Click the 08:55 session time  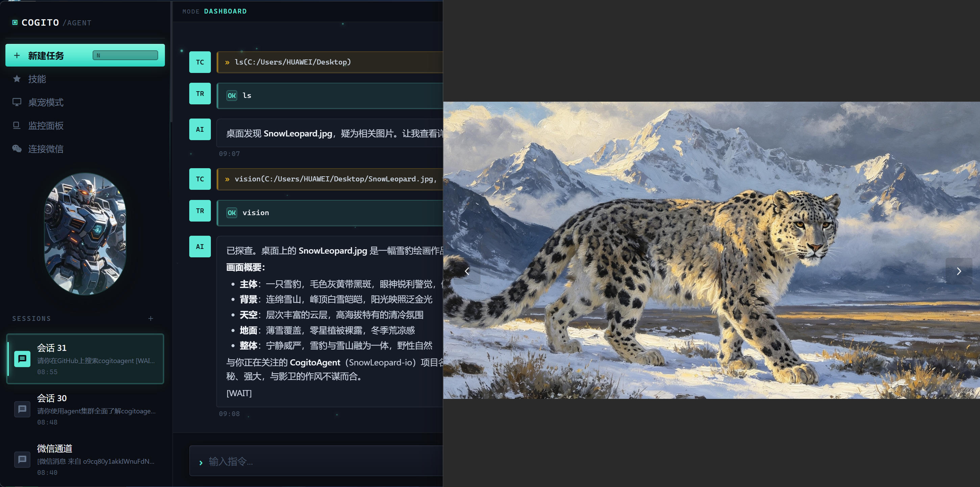pos(47,372)
